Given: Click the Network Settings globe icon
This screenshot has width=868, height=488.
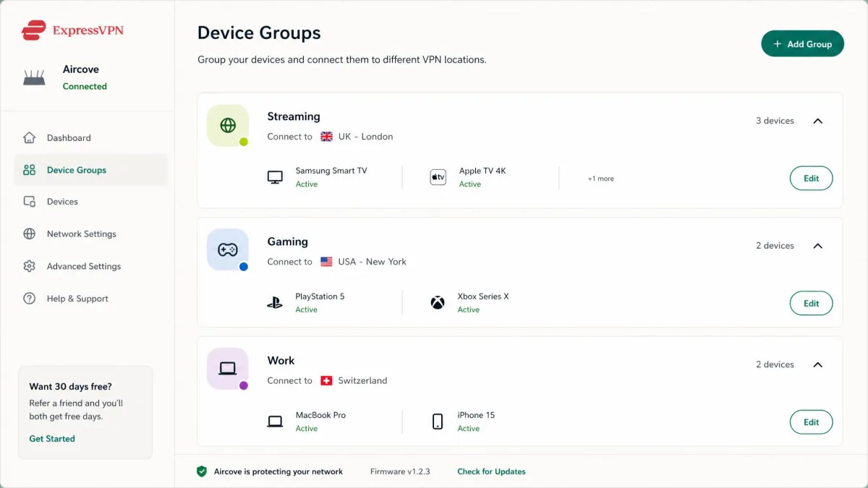Looking at the screenshot, I should point(29,234).
